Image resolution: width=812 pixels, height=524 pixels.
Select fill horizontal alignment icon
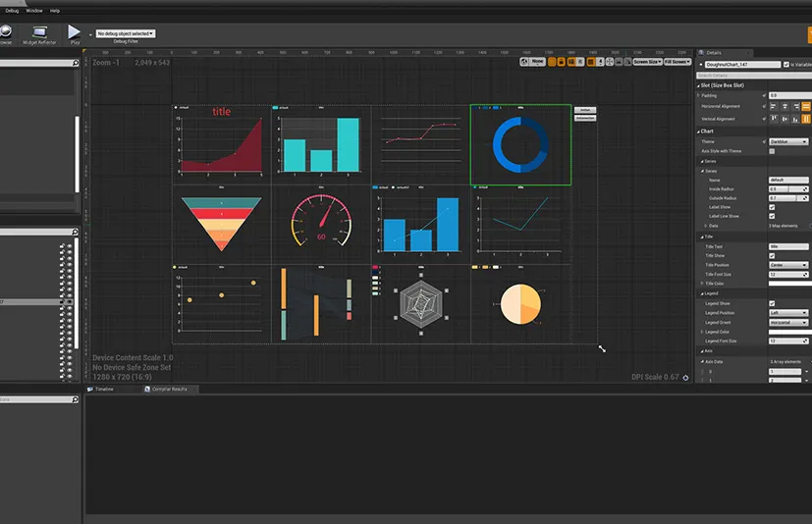pyautogui.click(x=806, y=106)
